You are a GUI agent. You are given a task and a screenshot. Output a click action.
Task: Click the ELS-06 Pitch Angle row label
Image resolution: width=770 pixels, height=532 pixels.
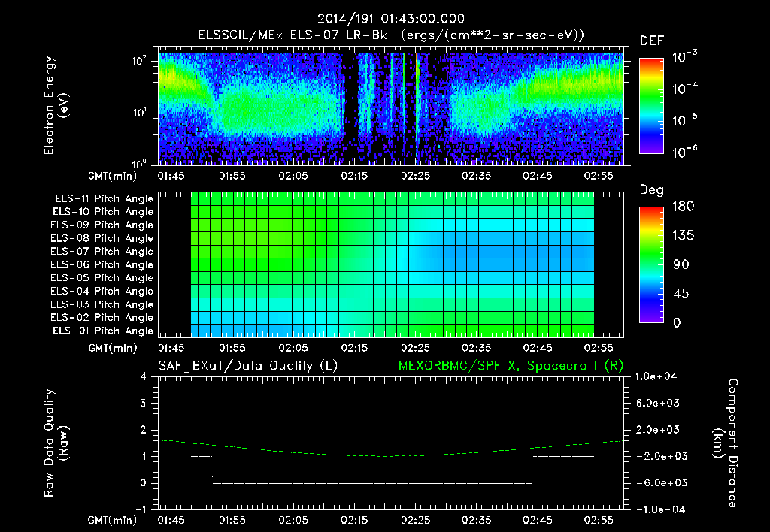[102, 264]
